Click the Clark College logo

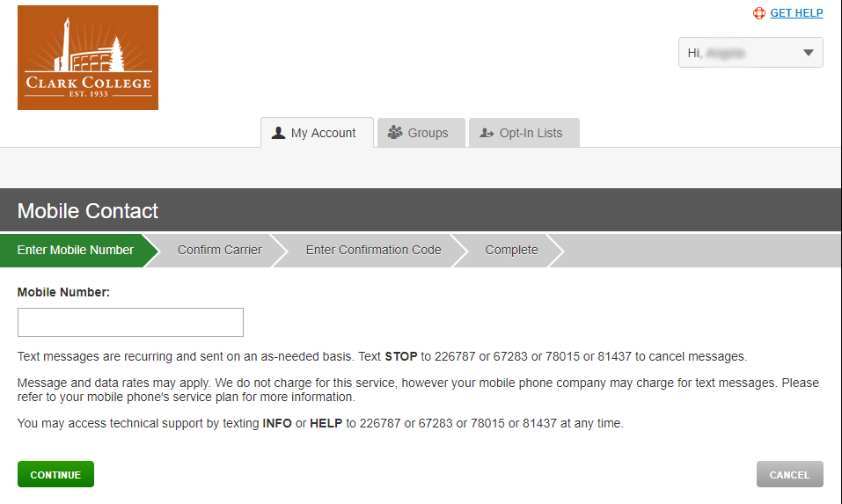(87, 57)
